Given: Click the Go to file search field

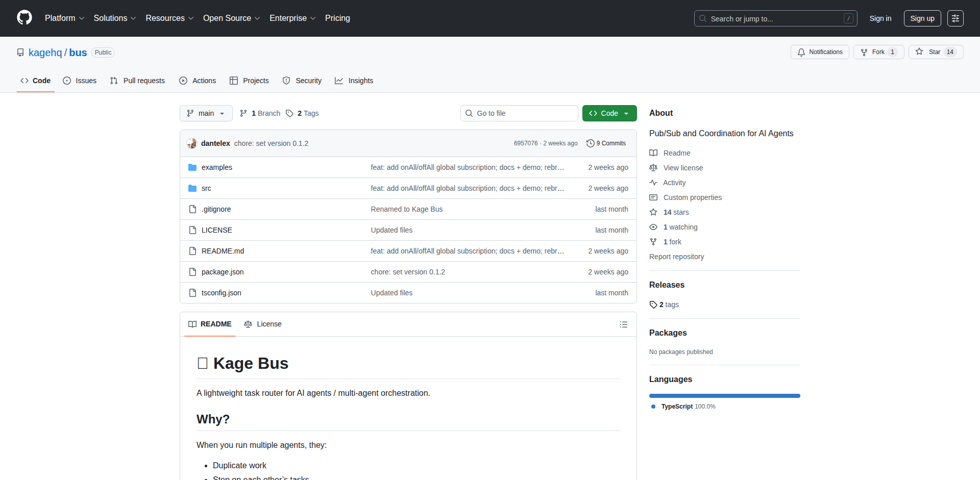Looking at the screenshot, I should [519, 113].
